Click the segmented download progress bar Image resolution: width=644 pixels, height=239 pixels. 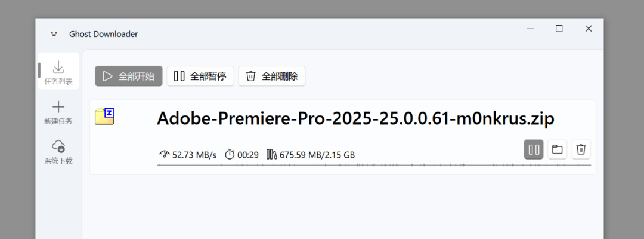click(x=374, y=165)
